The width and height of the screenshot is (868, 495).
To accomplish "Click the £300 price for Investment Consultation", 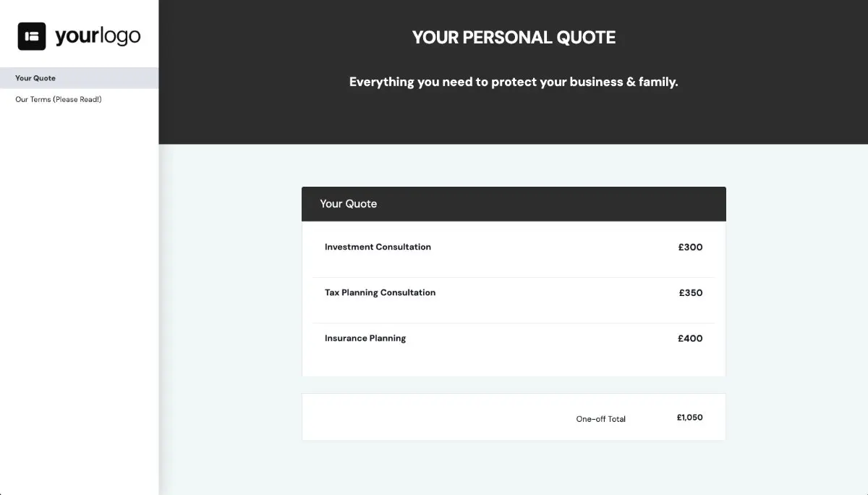I will [x=690, y=247].
